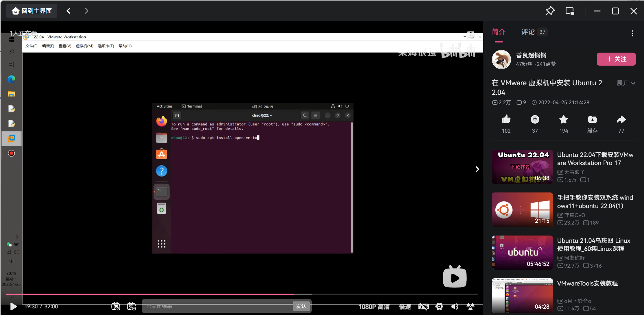644x315 pixels.
Task: Click the 47粉丝 · 241点赞 stats text
Action: [x=536, y=64]
